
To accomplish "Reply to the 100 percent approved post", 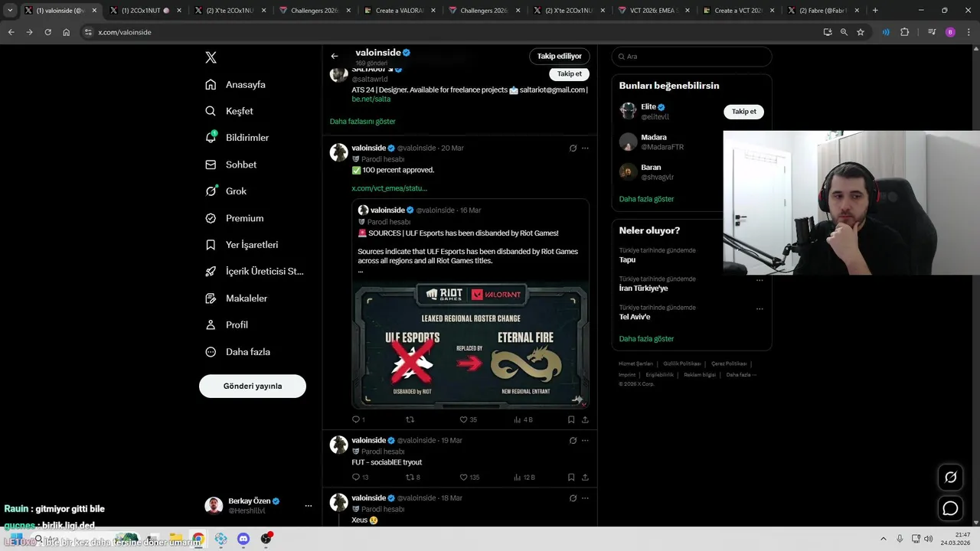I will pyautogui.click(x=358, y=420).
